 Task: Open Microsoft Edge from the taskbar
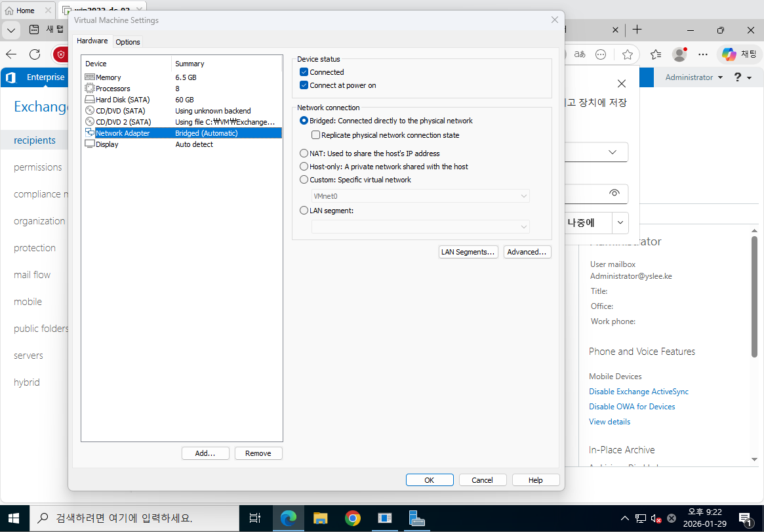288,518
